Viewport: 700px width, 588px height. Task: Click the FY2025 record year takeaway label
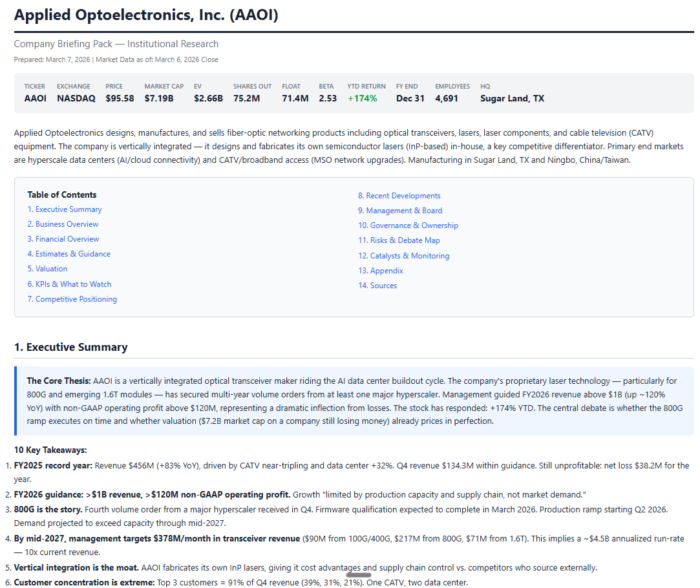tap(53, 466)
